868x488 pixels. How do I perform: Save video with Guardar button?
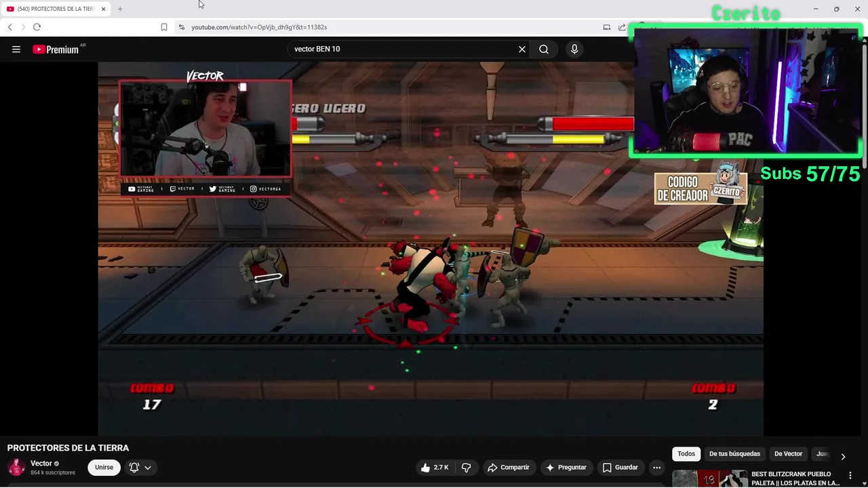click(620, 467)
